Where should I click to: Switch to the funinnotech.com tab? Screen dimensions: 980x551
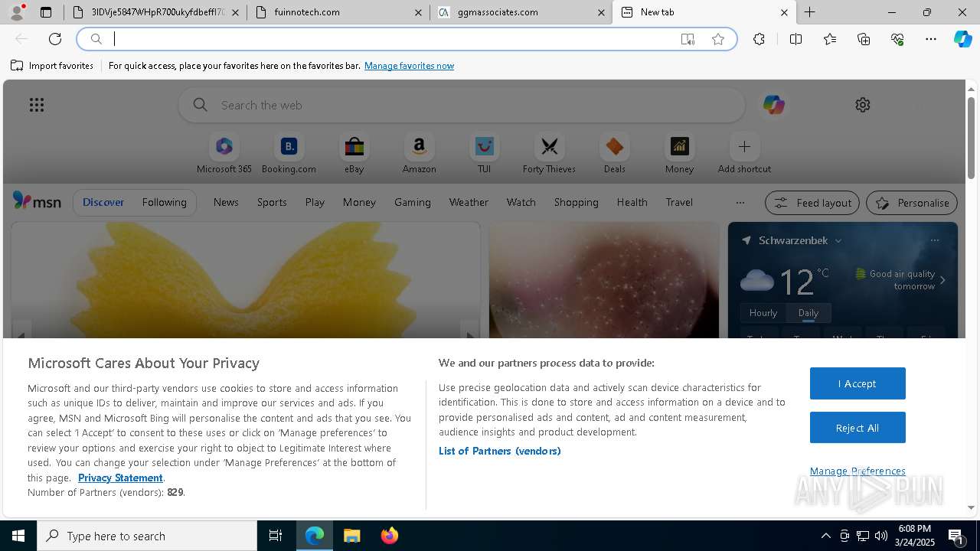tap(338, 12)
